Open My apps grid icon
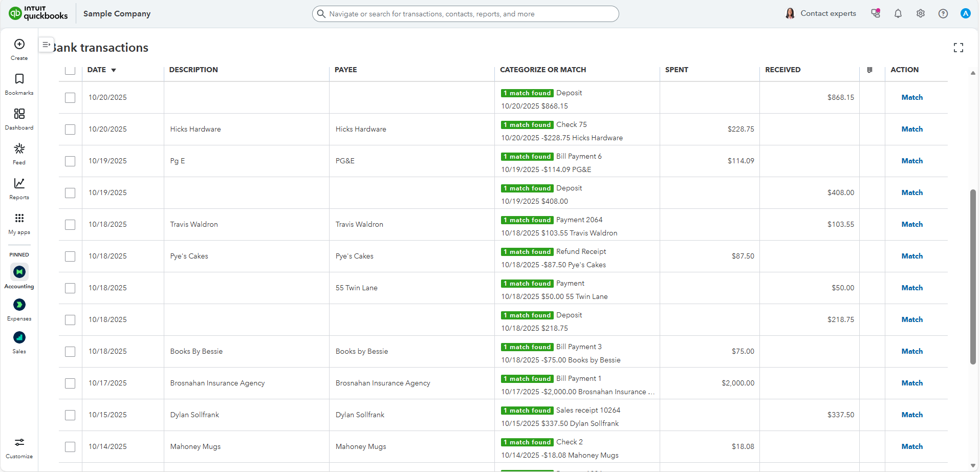 point(19,219)
